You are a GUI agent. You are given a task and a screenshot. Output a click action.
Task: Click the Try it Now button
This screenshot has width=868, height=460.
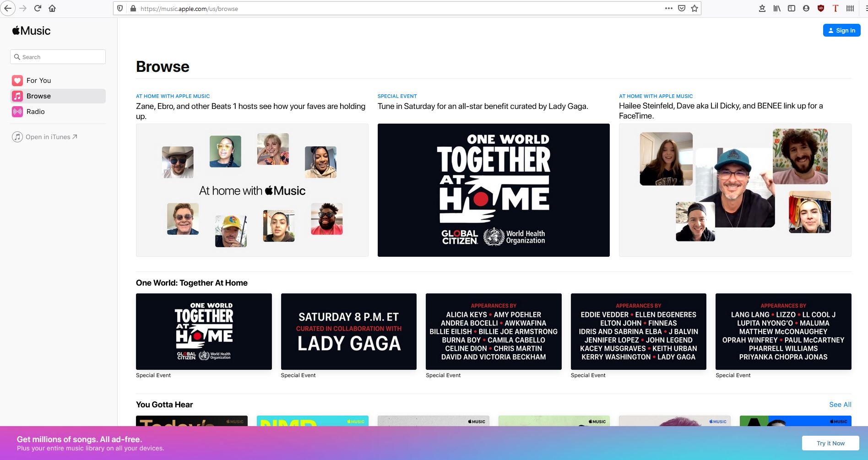tap(830, 443)
